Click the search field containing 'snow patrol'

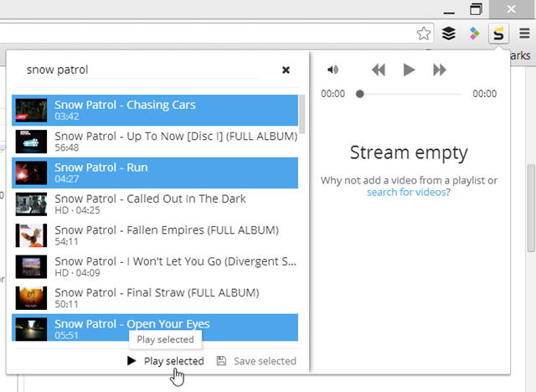(141, 70)
